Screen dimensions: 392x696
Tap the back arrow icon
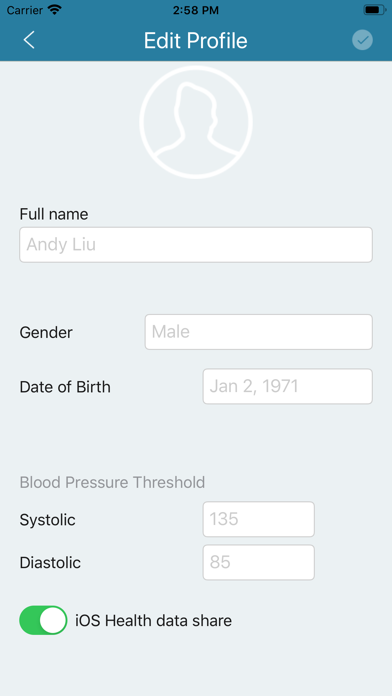point(29,40)
